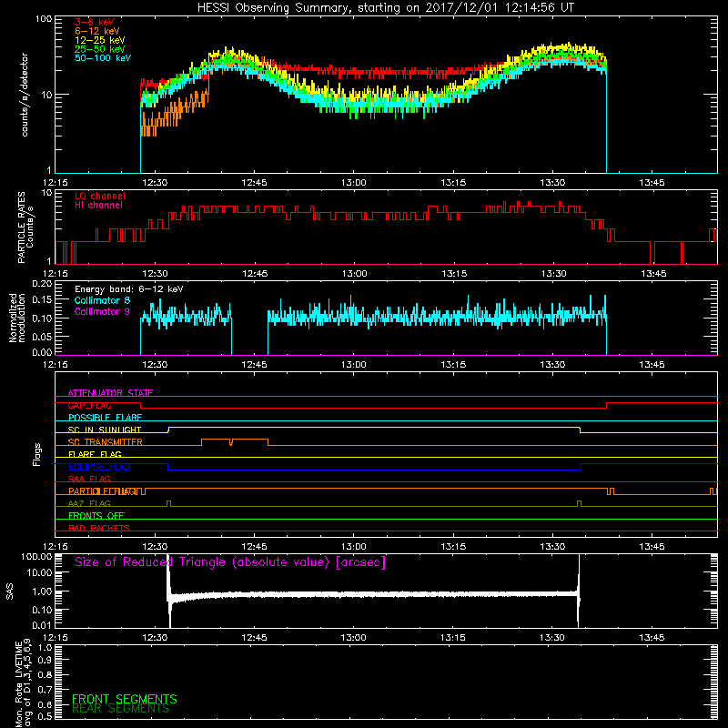
Task: Select the "Collimator 8" legend label
Action: pos(102,300)
